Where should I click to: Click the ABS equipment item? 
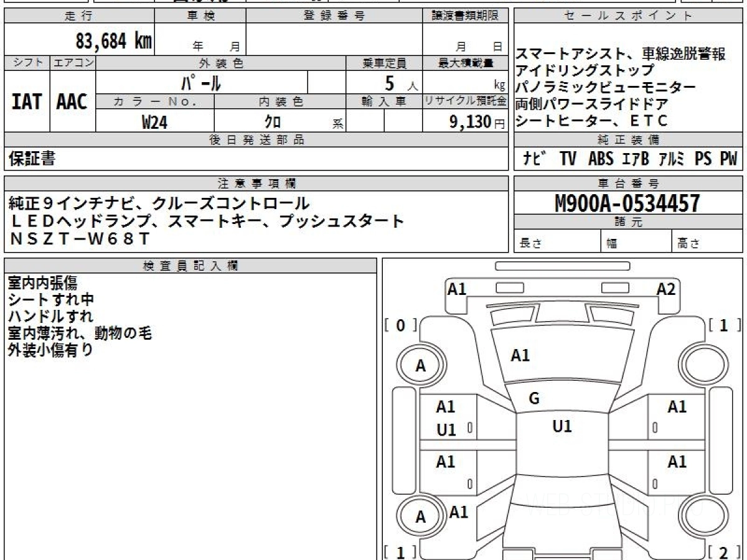601,159
